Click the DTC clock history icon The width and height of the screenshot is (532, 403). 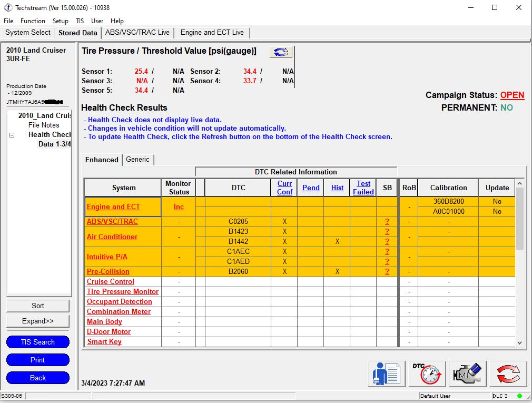427,374
